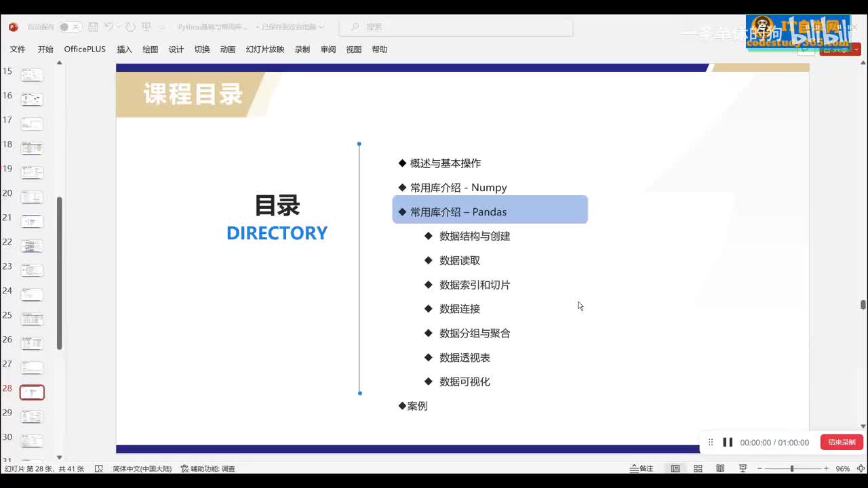Image resolution: width=868 pixels, height=488 pixels.
Task: Click the slide pane vertical scrollbar thumb
Action: [x=863, y=305]
